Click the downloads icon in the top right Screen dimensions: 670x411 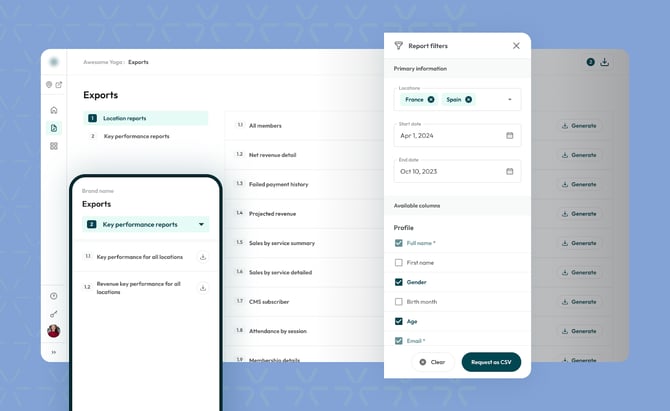(x=605, y=62)
